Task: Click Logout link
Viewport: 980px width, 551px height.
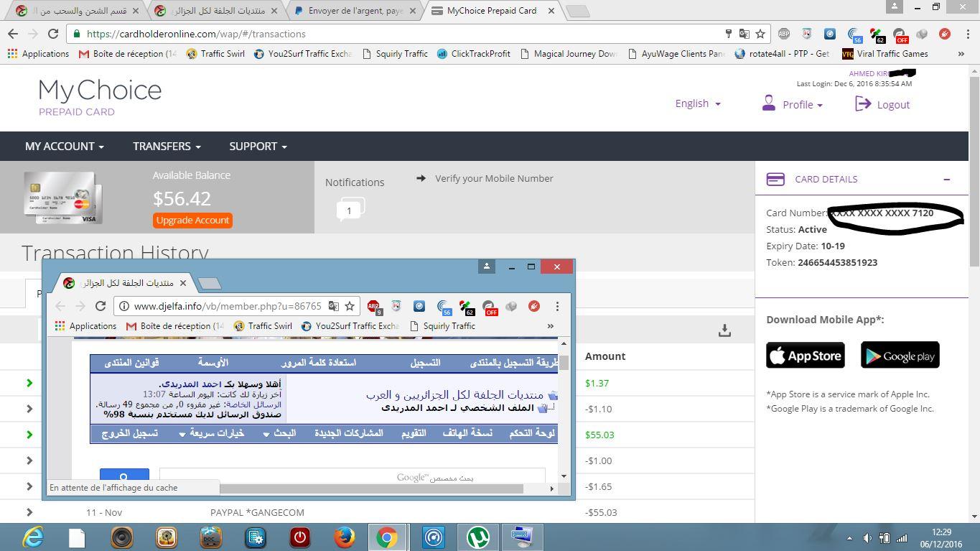Action: tap(893, 105)
